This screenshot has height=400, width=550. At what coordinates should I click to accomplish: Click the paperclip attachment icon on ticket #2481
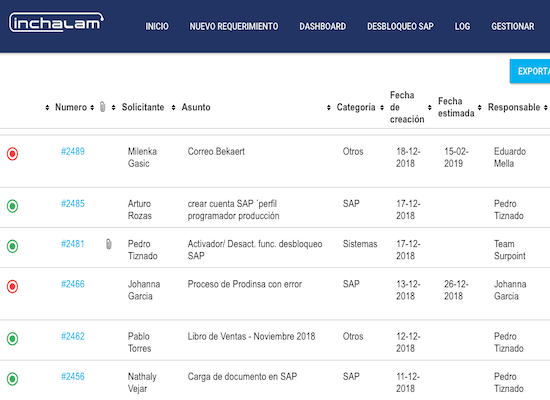pyautogui.click(x=109, y=244)
